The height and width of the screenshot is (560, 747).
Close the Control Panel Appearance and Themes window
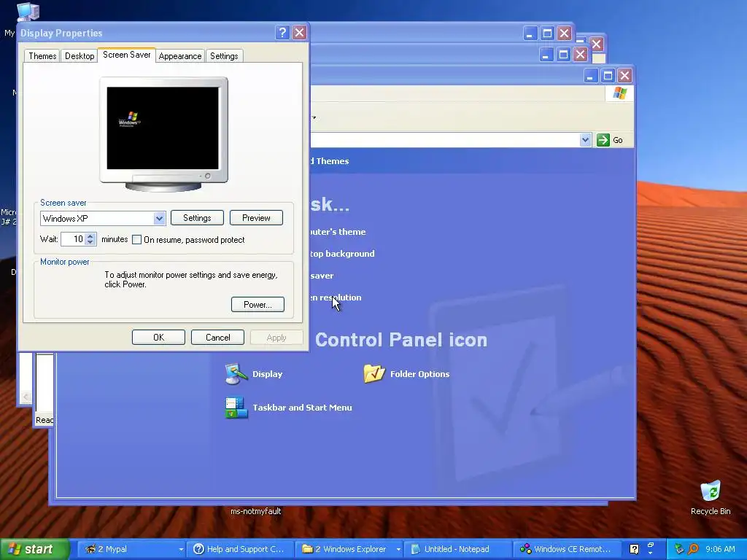624,75
